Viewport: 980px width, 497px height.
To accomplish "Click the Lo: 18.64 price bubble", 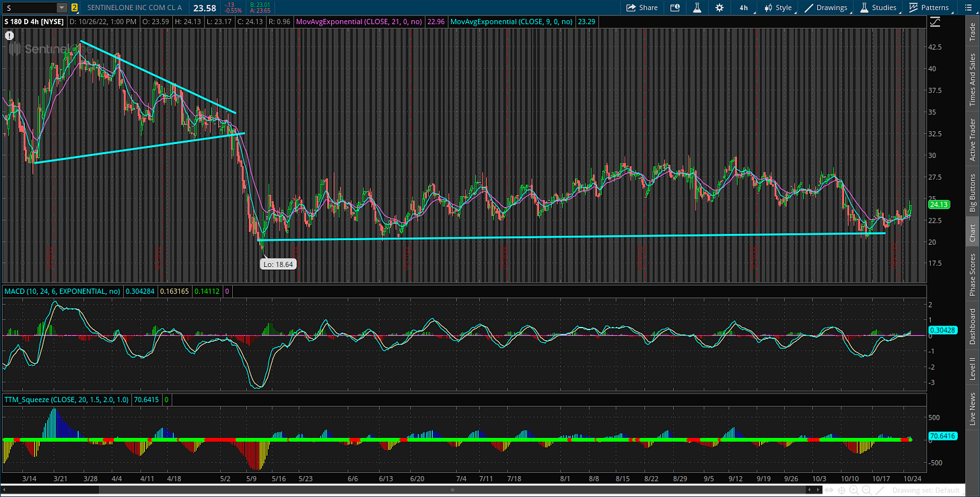I will coord(278,264).
